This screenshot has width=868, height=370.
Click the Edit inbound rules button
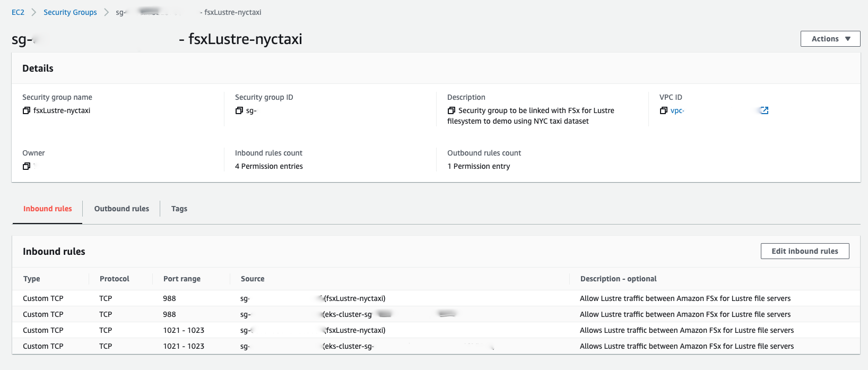pyautogui.click(x=804, y=251)
